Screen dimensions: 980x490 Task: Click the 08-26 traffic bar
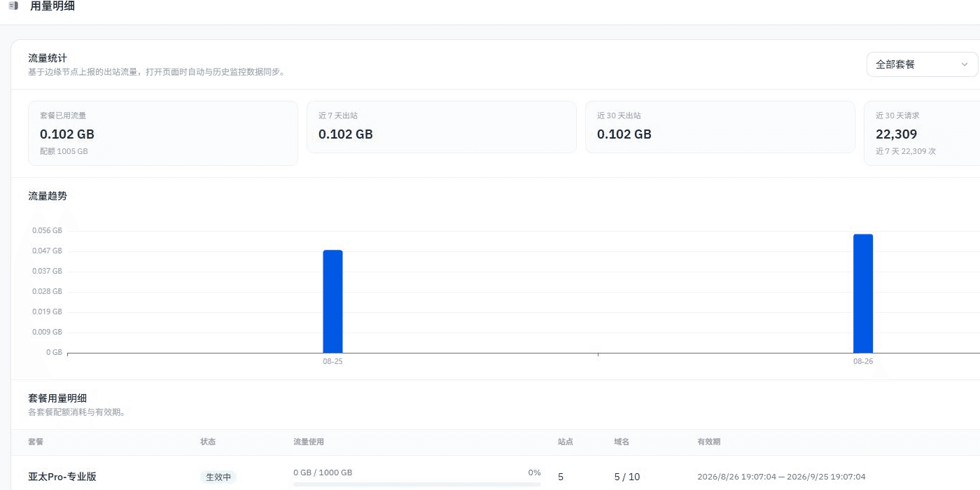(x=863, y=293)
